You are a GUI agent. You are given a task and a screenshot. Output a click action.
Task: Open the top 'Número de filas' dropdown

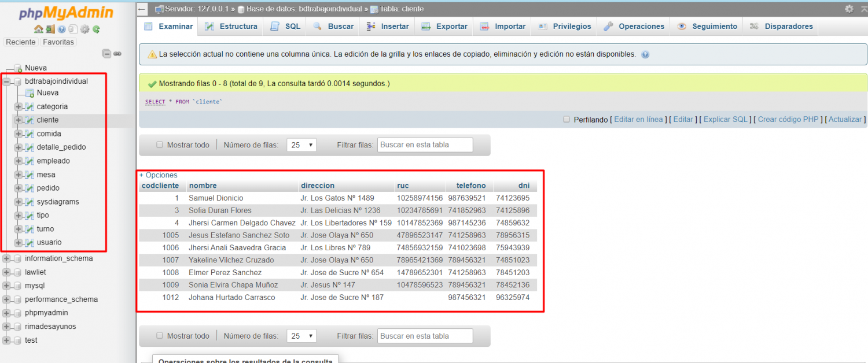click(x=301, y=145)
